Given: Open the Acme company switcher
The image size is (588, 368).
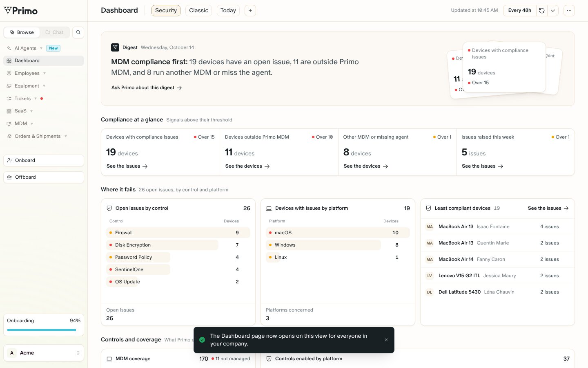Looking at the screenshot, I should tap(44, 353).
